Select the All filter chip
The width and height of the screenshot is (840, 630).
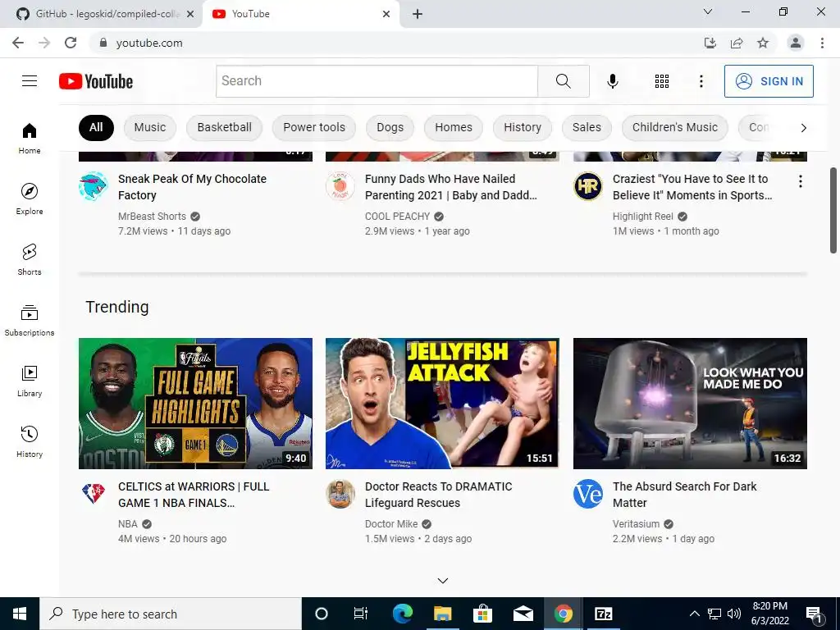(x=96, y=127)
